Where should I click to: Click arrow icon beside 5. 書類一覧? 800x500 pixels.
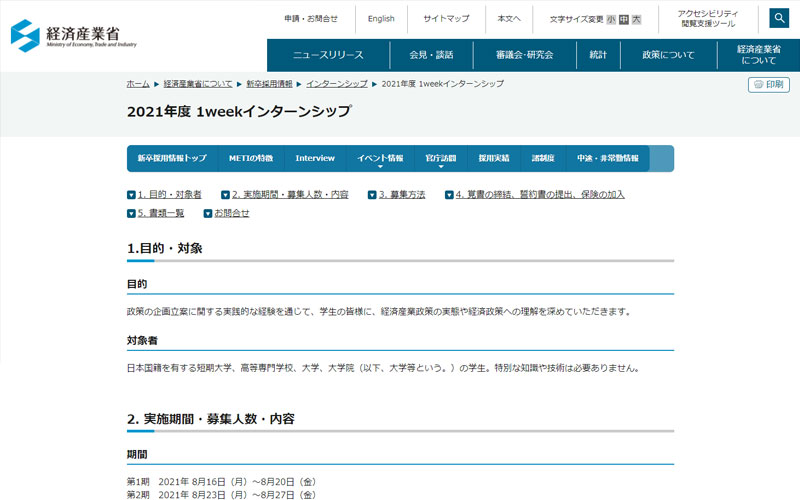click(x=131, y=213)
